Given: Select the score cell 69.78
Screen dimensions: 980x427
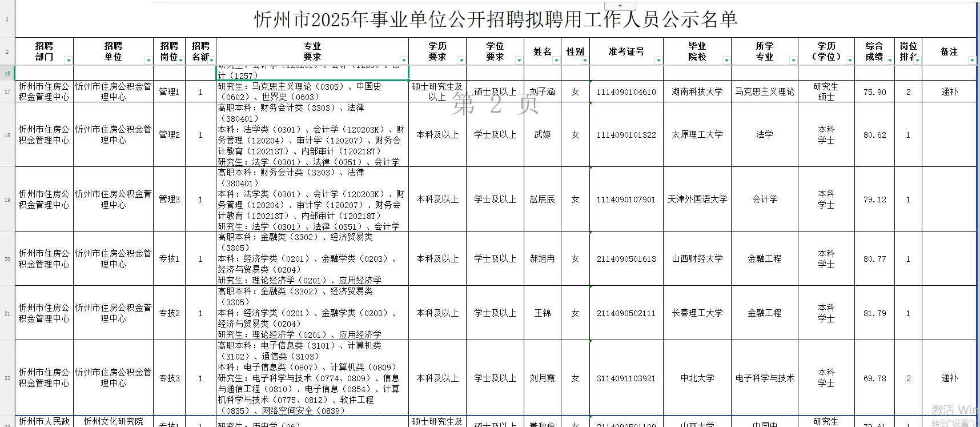Looking at the screenshot, I should coord(874,378).
